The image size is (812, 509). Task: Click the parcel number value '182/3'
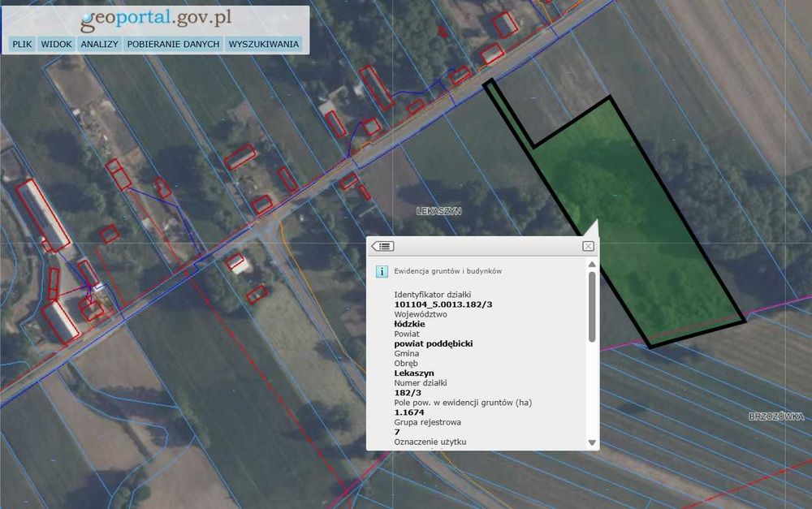(408, 393)
